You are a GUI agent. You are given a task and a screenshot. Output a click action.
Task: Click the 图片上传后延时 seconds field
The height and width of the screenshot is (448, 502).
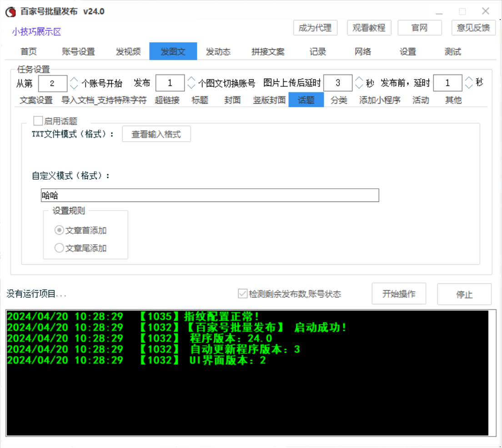tap(338, 83)
